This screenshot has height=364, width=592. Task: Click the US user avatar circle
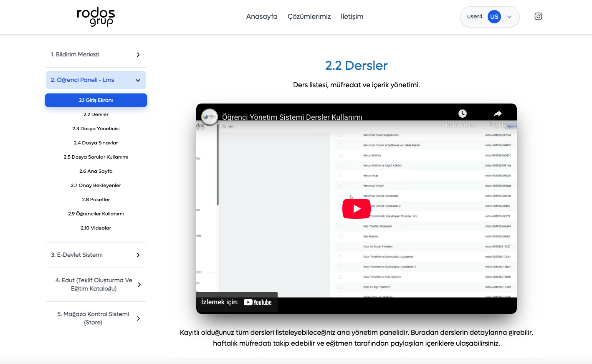[494, 17]
